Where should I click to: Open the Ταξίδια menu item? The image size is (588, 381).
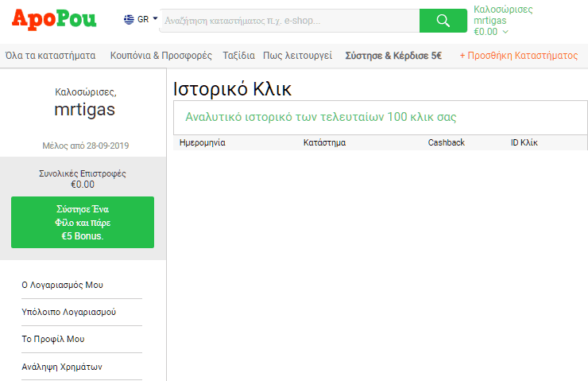238,56
